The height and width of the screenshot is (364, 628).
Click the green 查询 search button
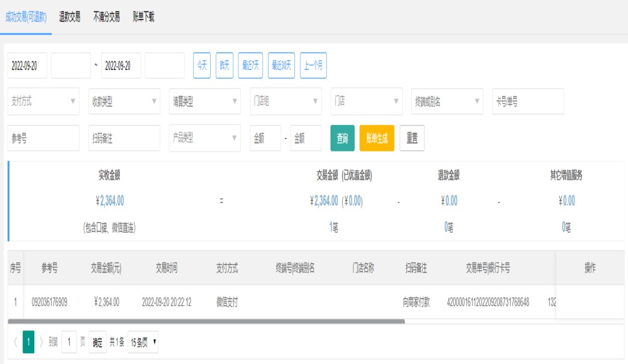(x=342, y=138)
